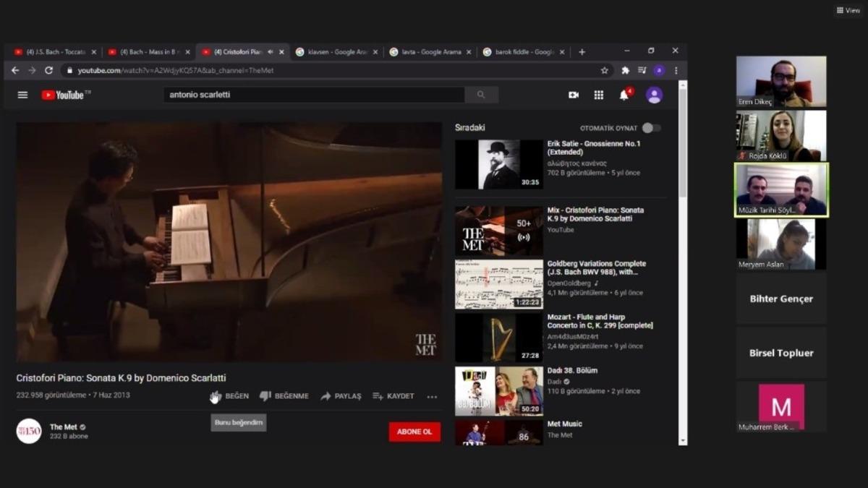Subscribe using the ABONE OL button
Image resolution: width=868 pixels, height=488 pixels.
(x=414, y=431)
